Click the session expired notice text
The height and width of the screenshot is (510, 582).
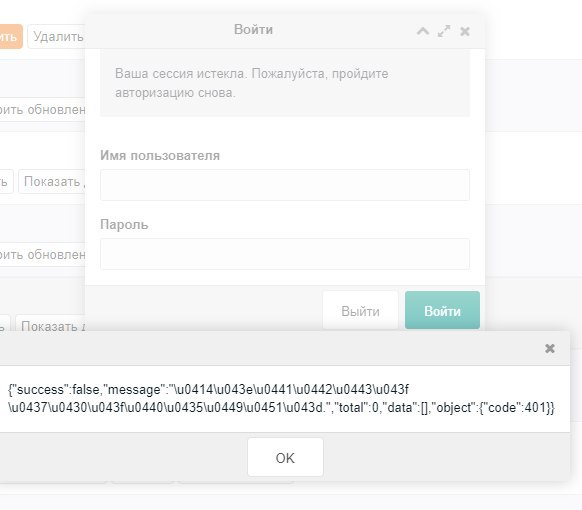[251, 83]
